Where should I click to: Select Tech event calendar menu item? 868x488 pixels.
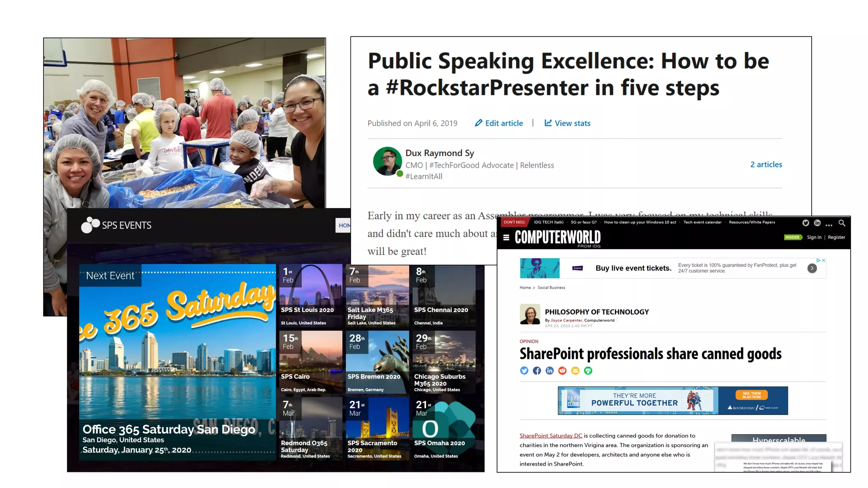point(702,222)
